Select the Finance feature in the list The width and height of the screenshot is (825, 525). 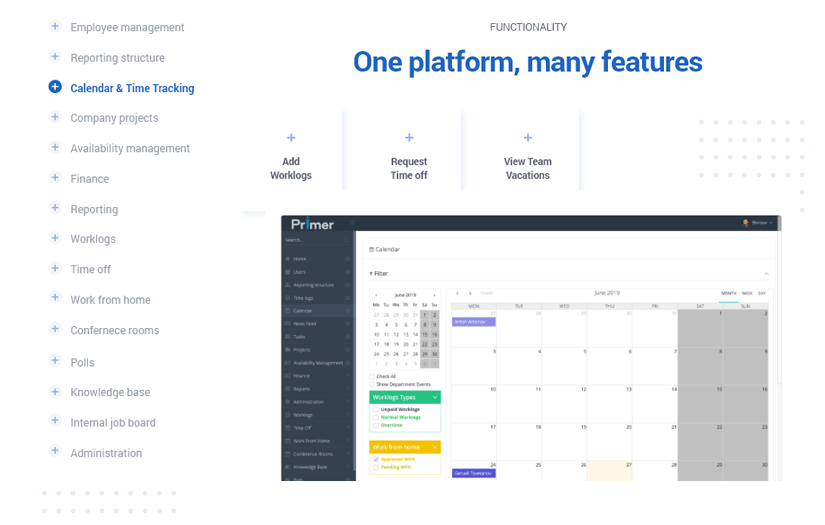[x=89, y=179]
